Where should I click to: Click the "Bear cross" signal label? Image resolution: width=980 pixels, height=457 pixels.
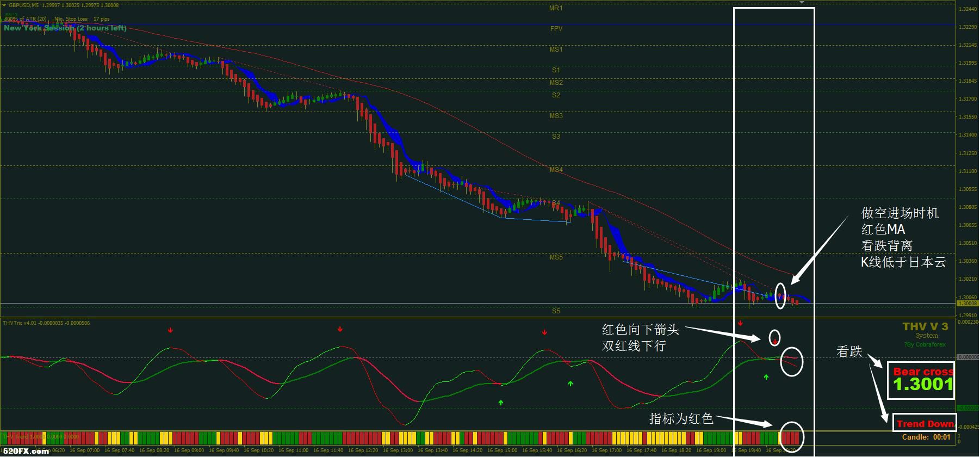[x=923, y=372]
